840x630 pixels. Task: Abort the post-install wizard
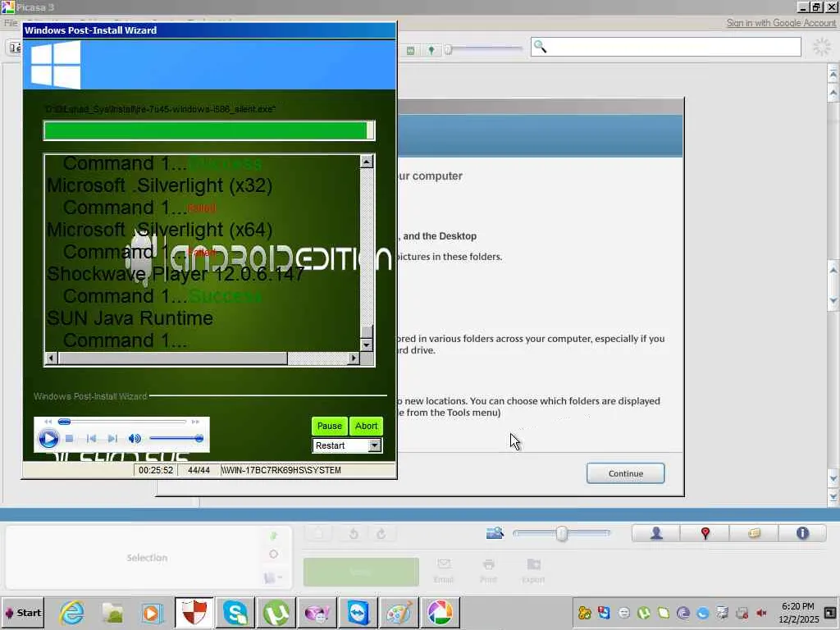point(366,426)
